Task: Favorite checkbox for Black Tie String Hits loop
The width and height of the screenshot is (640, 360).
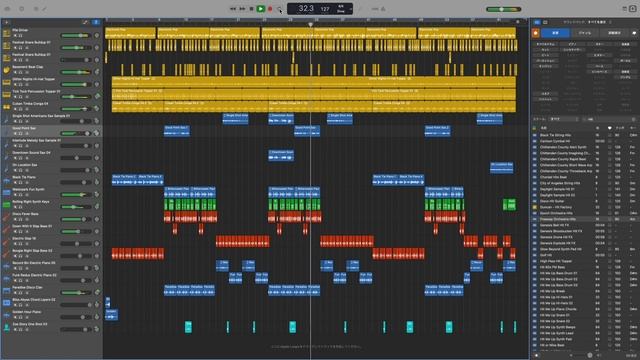Action: [610, 135]
